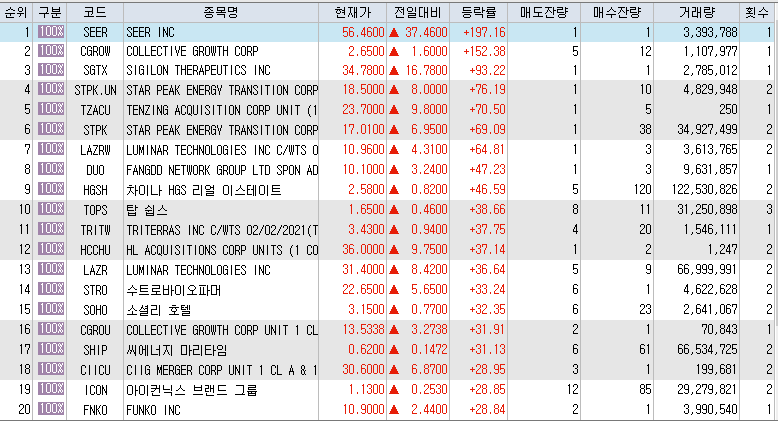Image resolution: width=778 pixels, height=421 pixels.
Task: Click the 100% badge in the CGROW row
Action: pos(51,51)
